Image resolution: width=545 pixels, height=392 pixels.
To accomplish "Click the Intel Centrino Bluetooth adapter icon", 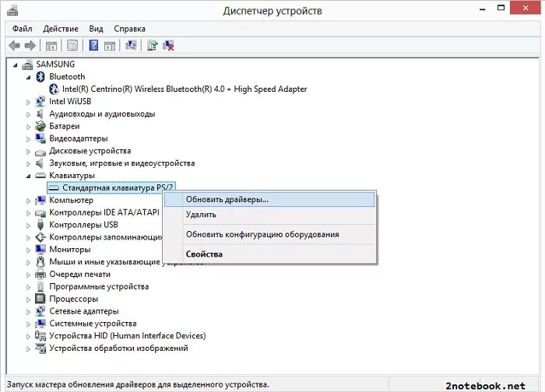I will [x=54, y=89].
